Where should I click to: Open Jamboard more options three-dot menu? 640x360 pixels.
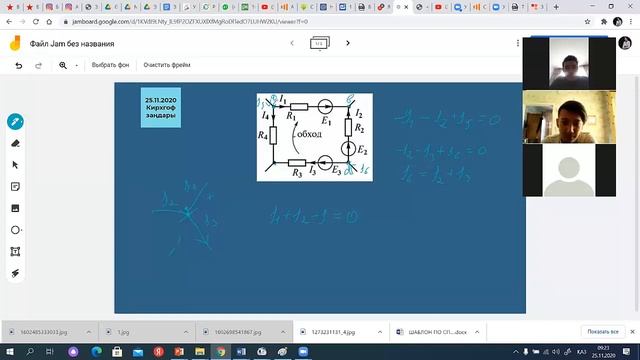coord(518,43)
